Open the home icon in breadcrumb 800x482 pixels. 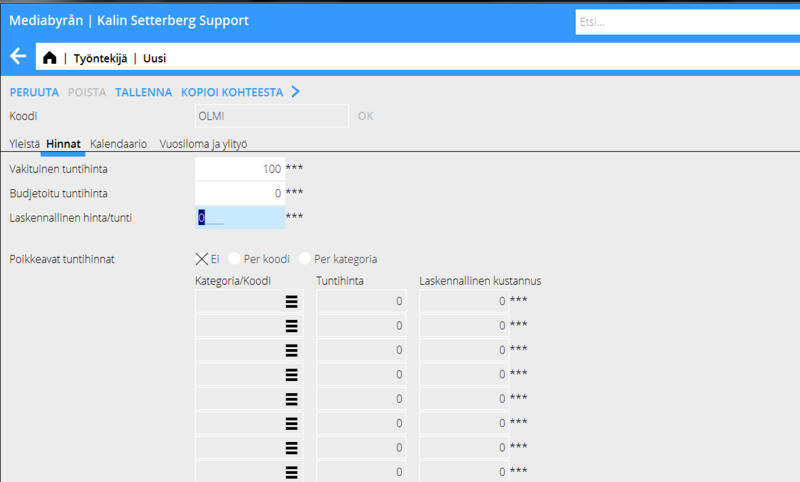click(49, 58)
